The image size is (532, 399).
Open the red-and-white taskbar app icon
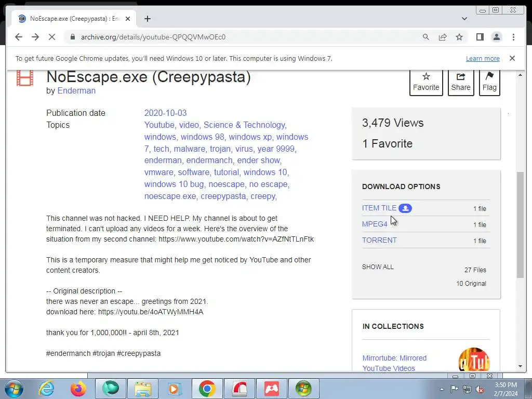tap(240, 389)
